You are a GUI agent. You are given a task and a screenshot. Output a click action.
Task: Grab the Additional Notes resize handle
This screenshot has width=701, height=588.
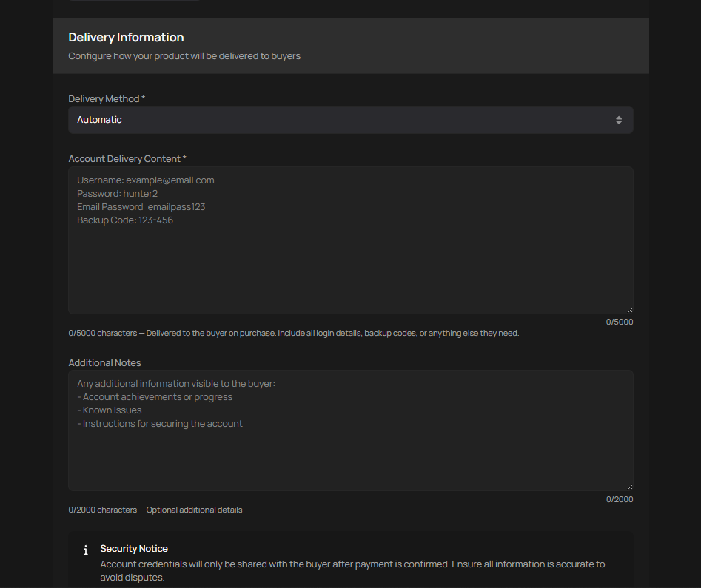click(x=629, y=487)
